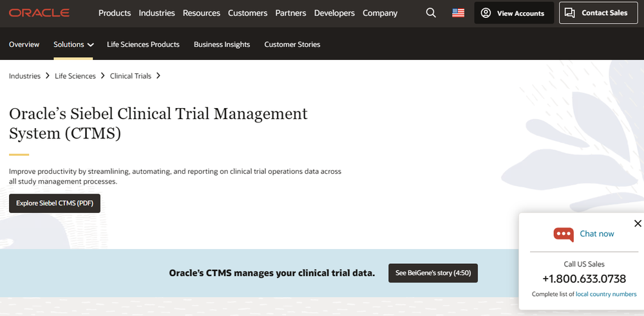Screen dimensions: 644x316
Task: Select the US flag country icon
Action: [x=458, y=13]
